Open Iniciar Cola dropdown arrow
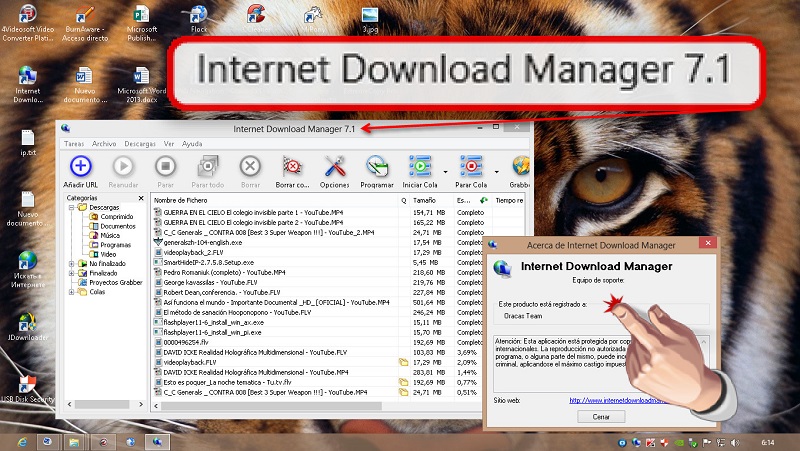The image size is (800, 451). coord(445,172)
